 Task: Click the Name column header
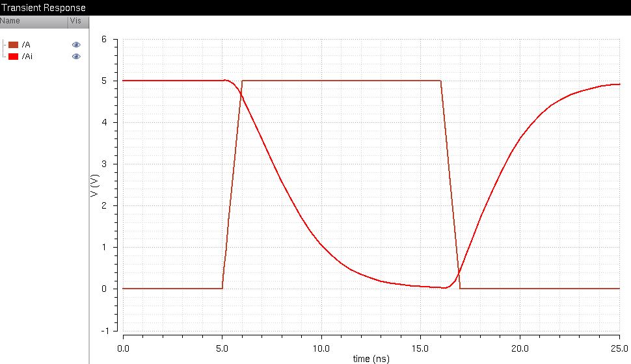pyautogui.click(x=34, y=21)
